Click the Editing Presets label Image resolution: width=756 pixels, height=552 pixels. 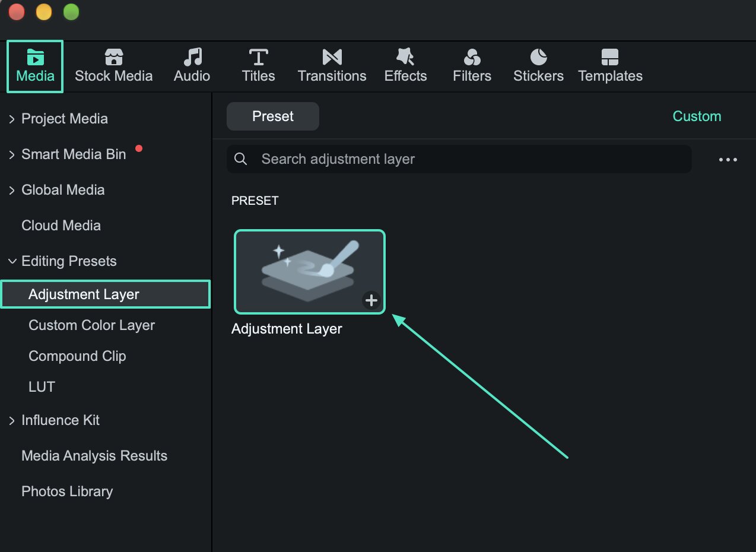[69, 261]
